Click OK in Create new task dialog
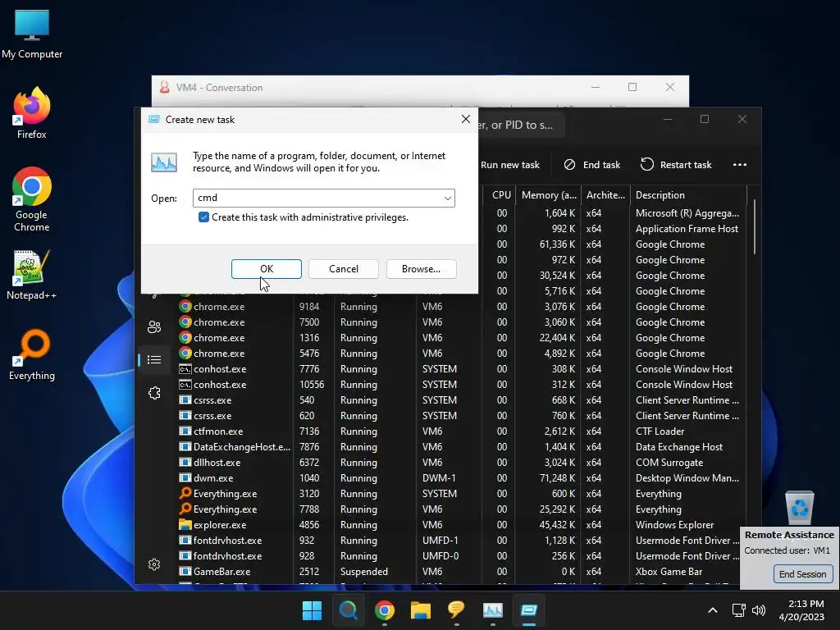Viewport: 840px width, 630px height. (267, 269)
